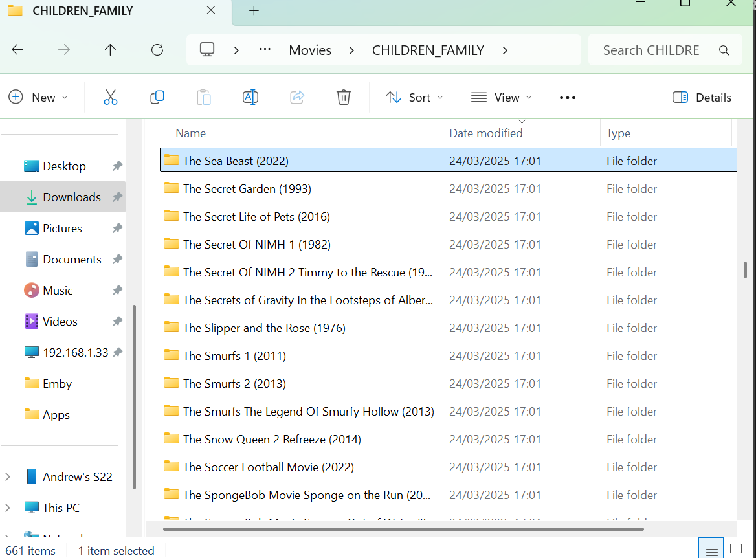
Task: Refresh the current folder view
Action: tap(157, 50)
